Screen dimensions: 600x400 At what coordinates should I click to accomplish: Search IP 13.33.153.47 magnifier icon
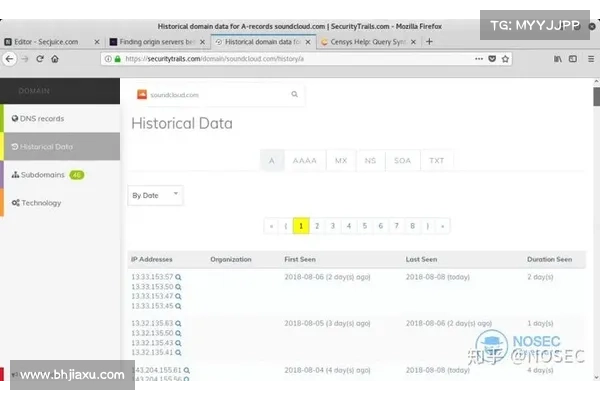[x=178, y=297]
